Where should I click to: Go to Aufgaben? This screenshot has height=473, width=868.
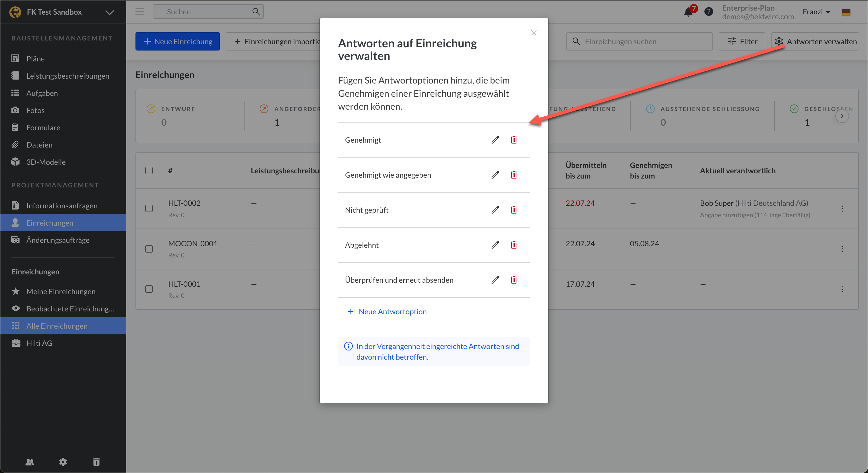click(x=63, y=93)
